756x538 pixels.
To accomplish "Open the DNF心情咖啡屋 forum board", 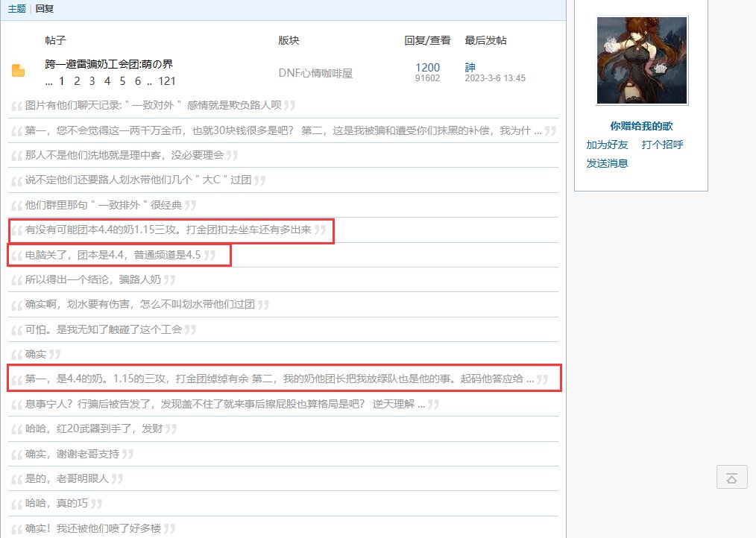I will pyautogui.click(x=315, y=73).
